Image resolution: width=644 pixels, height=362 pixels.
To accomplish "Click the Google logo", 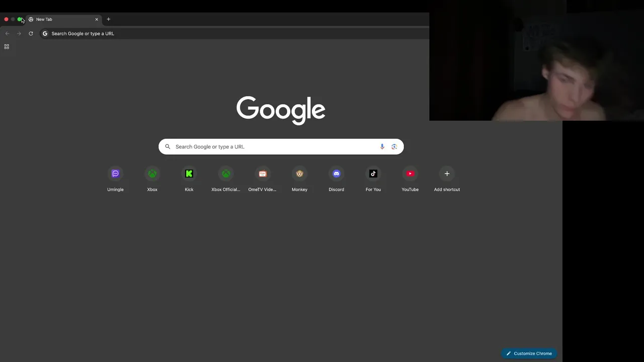I will tap(281, 110).
